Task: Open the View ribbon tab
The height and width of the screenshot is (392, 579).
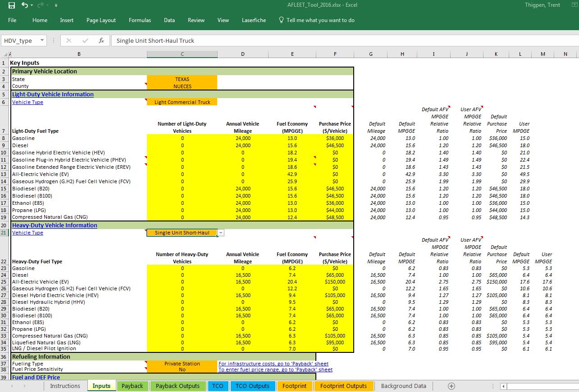Action: click(x=223, y=20)
